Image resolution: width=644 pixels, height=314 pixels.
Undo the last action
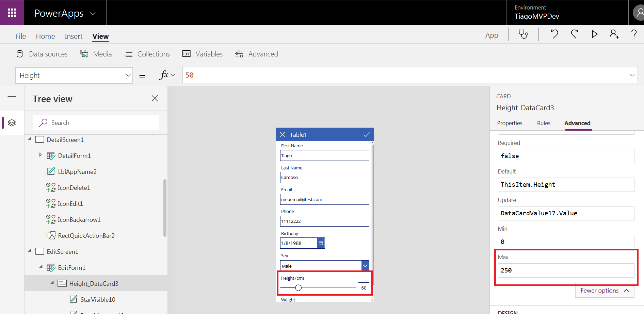point(554,34)
